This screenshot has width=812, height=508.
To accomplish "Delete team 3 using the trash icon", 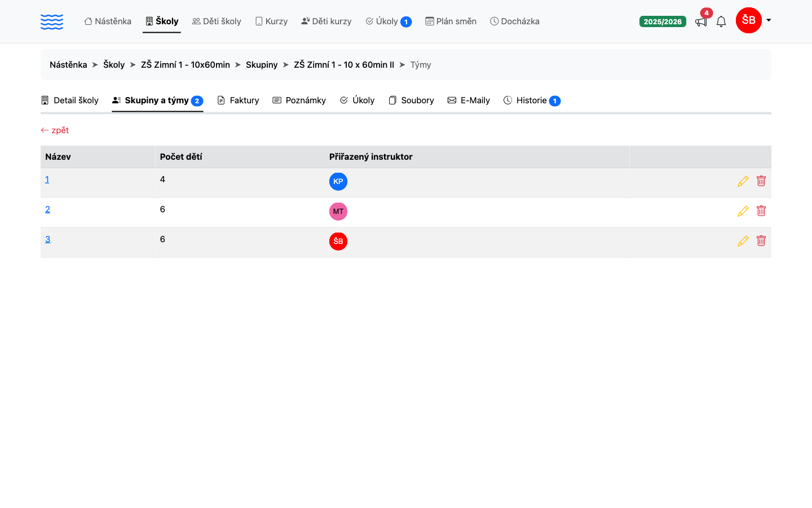I will coord(761,241).
